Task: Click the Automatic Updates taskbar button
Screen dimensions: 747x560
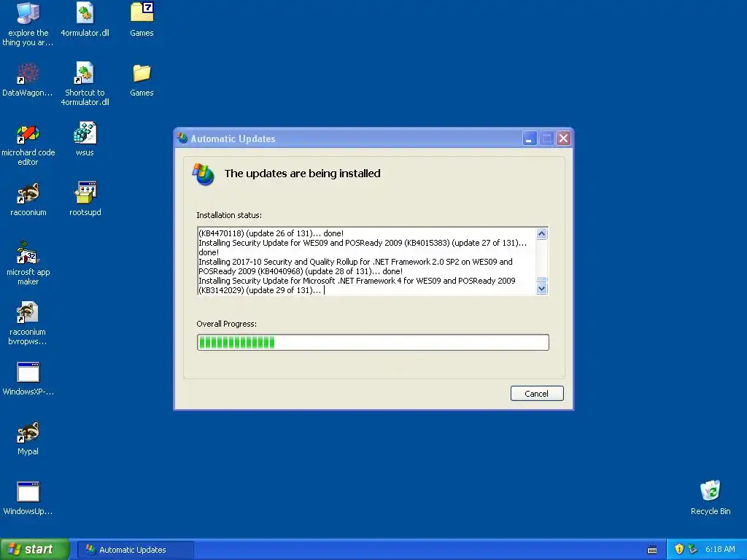Action: tap(136, 550)
